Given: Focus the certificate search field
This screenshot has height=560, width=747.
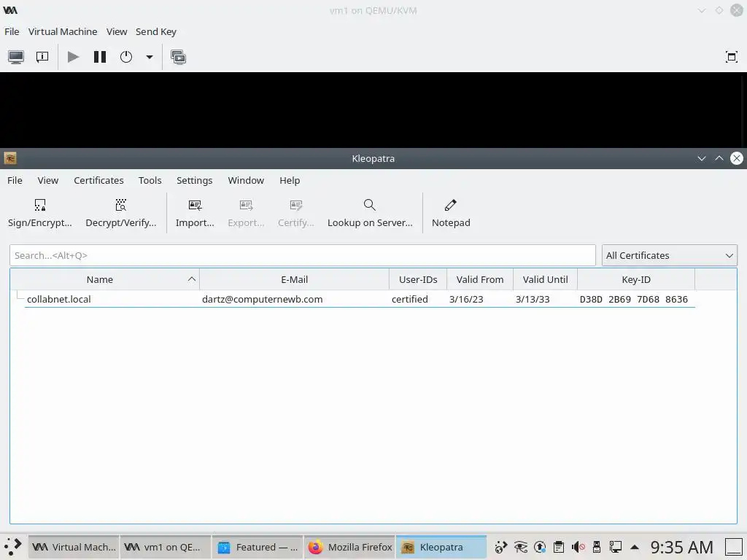Looking at the screenshot, I should pyautogui.click(x=303, y=255).
